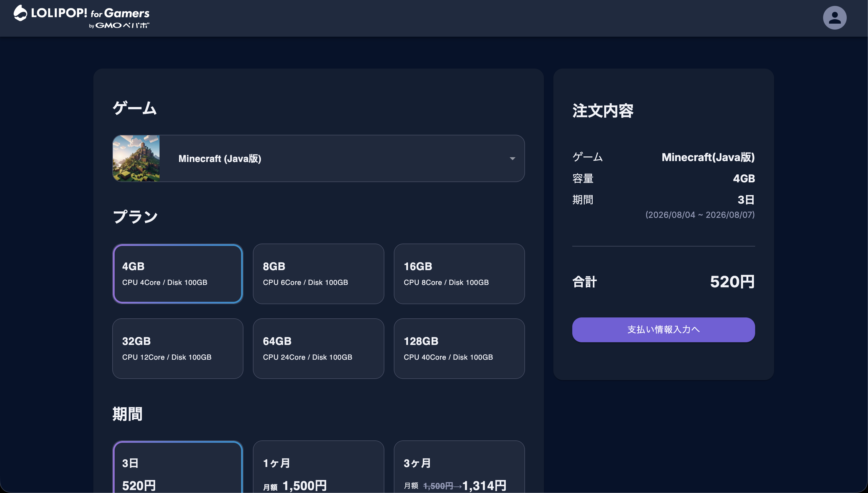
Task: Click the 4GB capacity value in order summary
Action: tap(744, 179)
